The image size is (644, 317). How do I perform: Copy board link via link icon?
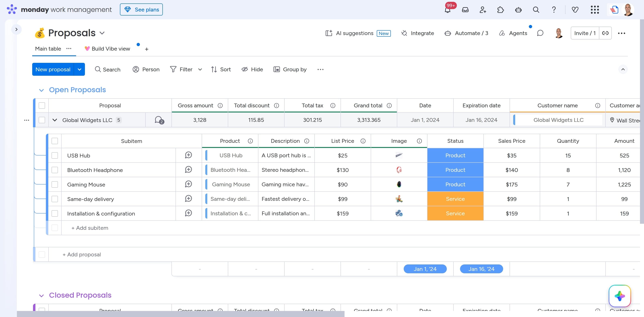point(605,33)
